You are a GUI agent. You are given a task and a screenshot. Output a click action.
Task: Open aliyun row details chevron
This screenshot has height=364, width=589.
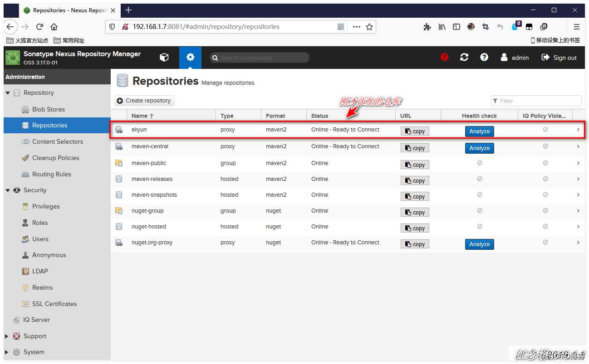tap(578, 130)
